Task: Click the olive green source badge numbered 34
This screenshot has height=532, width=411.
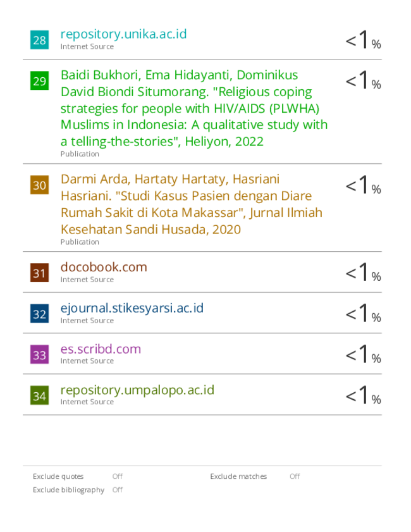Action: coord(39,395)
